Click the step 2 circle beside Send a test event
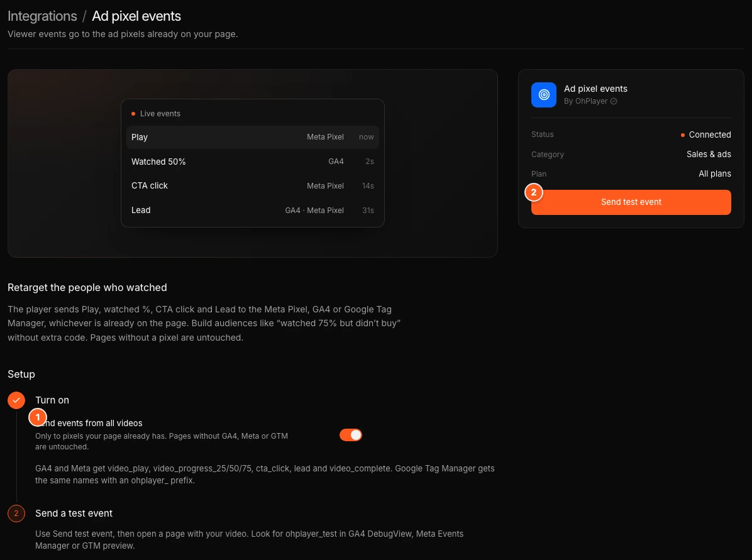This screenshot has width=752, height=560. click(16, 513)
